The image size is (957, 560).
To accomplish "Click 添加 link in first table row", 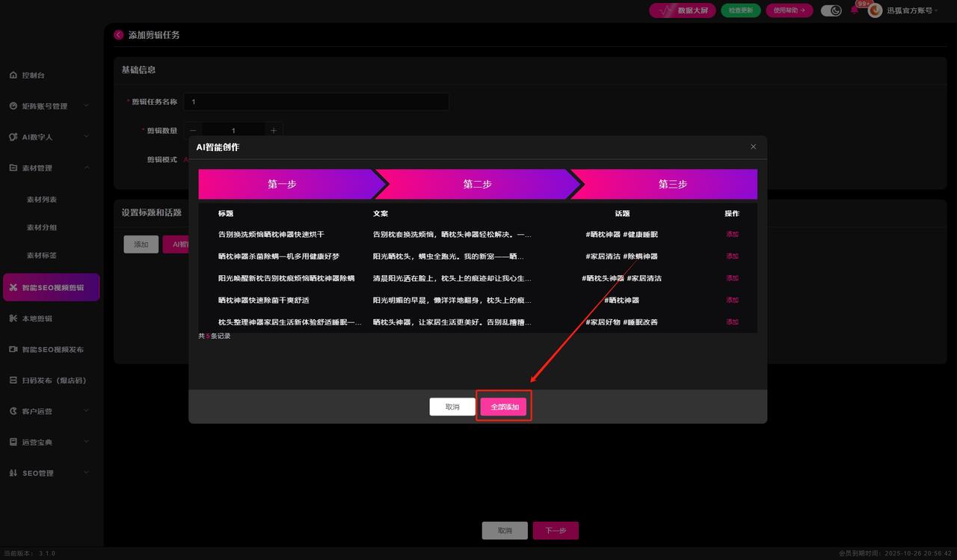I will (x=732, y=234).
